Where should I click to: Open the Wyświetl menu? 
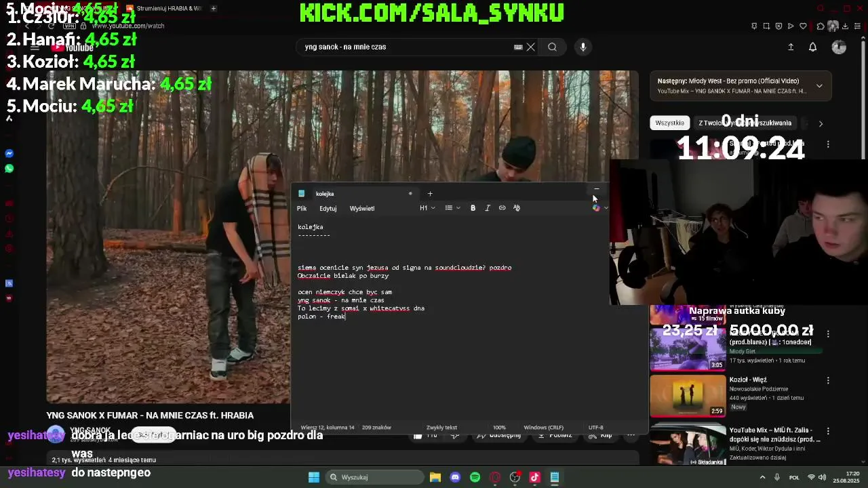(362, 208)
